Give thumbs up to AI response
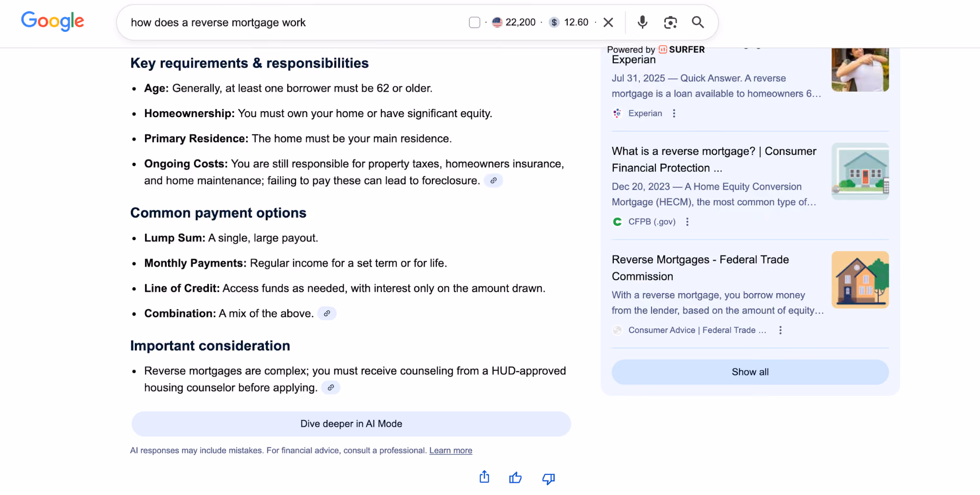This screenshot has width=980, height=495. 515,478
